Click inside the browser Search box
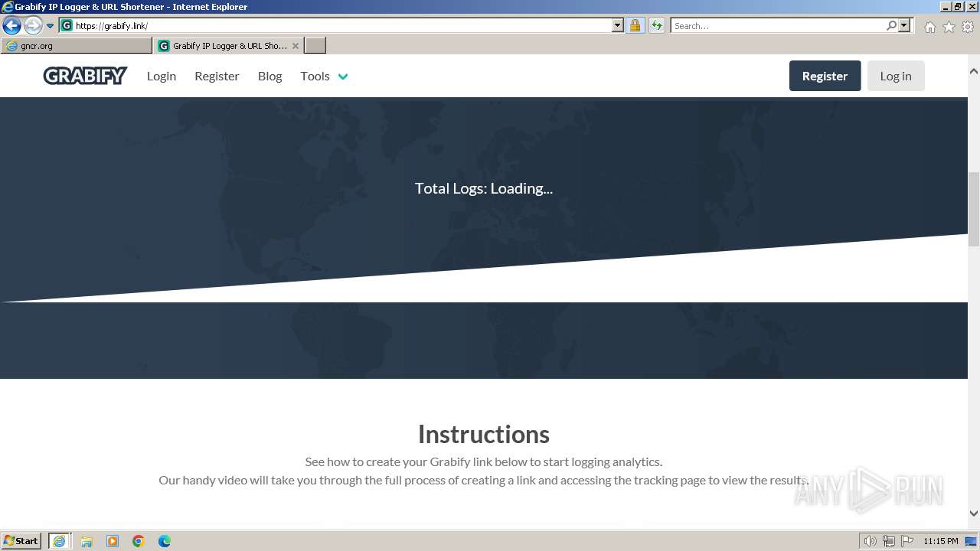This screenshot has height=551, width=980. click(777, 25)
